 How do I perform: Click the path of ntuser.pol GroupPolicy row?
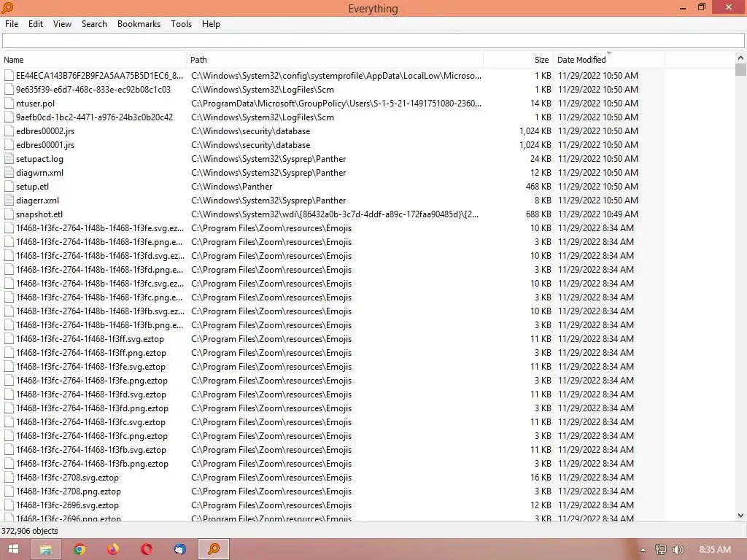(336, 104)
